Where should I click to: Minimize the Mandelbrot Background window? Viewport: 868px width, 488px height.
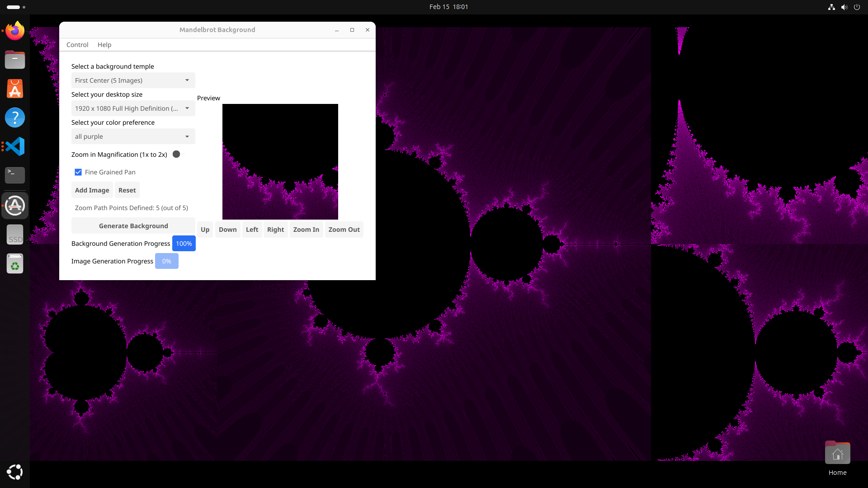337,30
